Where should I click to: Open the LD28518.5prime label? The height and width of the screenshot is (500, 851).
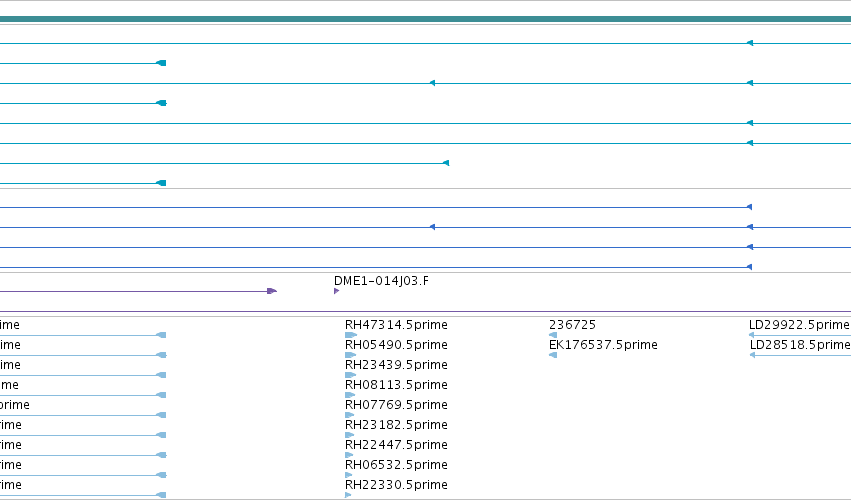800,345
